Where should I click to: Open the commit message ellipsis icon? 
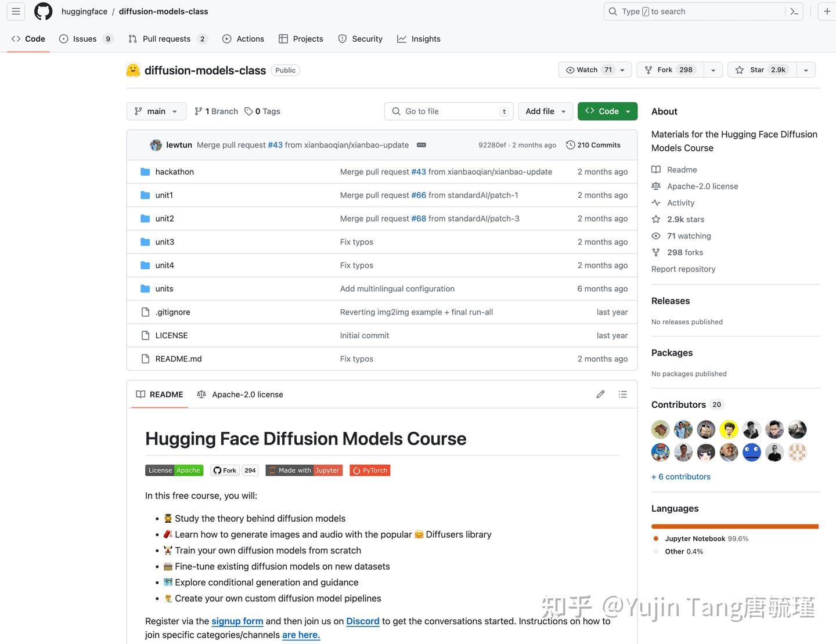(x=421, y=145)
